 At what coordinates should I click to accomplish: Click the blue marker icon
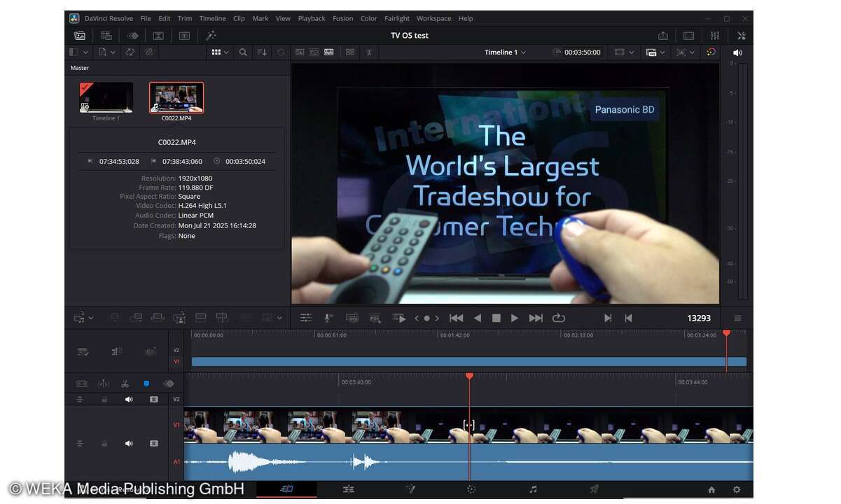[x=146, y=384]
